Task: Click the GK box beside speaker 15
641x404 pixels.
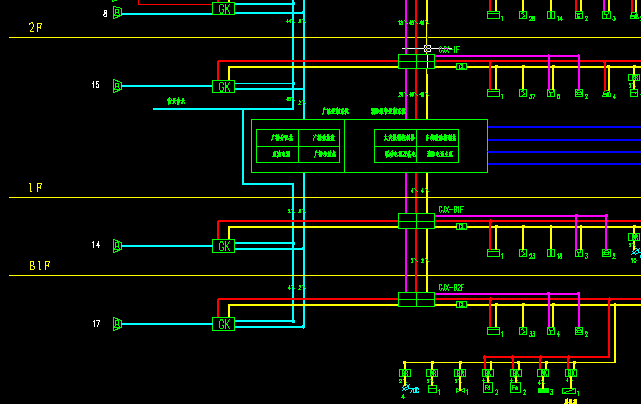Action: [224, 87]
